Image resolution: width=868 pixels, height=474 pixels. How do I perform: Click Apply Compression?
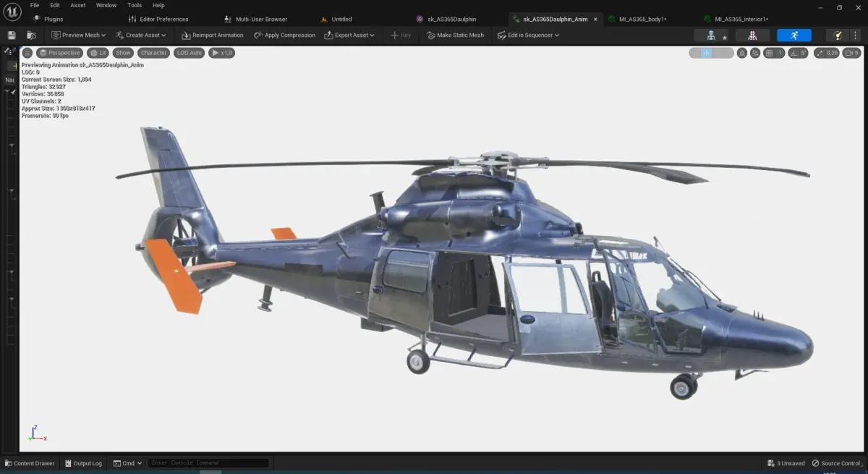point(284,35)
